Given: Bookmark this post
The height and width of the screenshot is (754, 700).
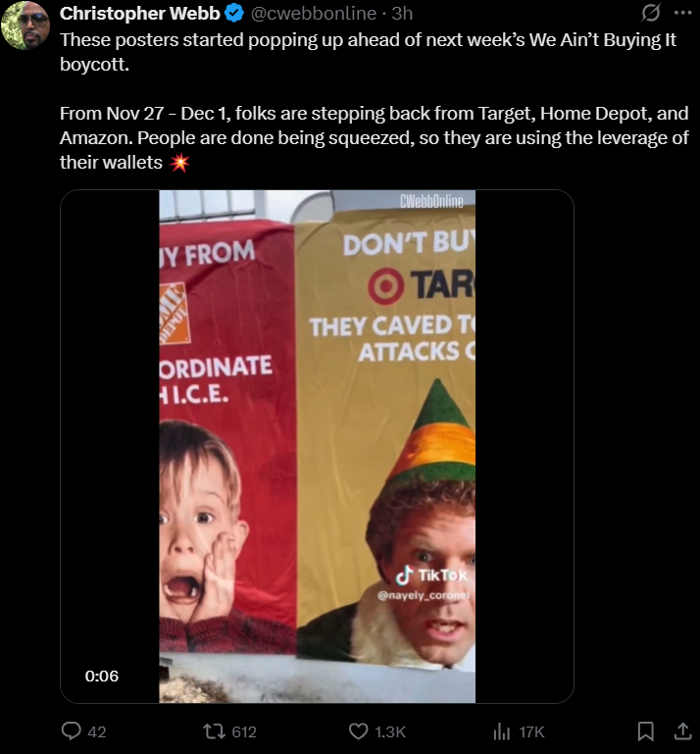Looking at the screenshot, I should (645, 731).
